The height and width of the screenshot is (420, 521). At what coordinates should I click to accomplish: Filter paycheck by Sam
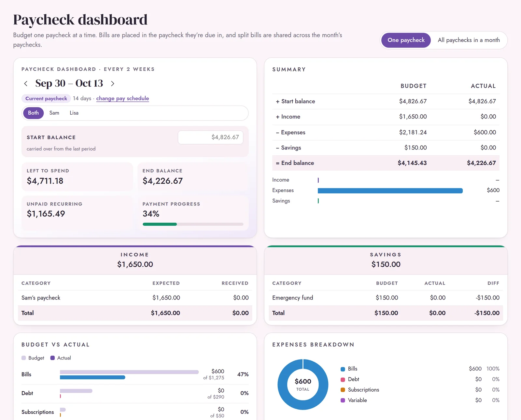54,113
